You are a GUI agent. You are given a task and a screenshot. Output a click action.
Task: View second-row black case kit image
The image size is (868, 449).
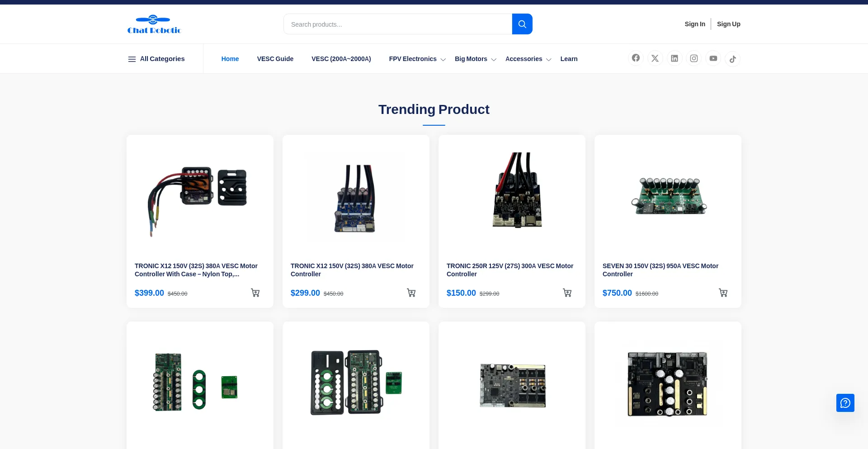[x=356, y=382]
